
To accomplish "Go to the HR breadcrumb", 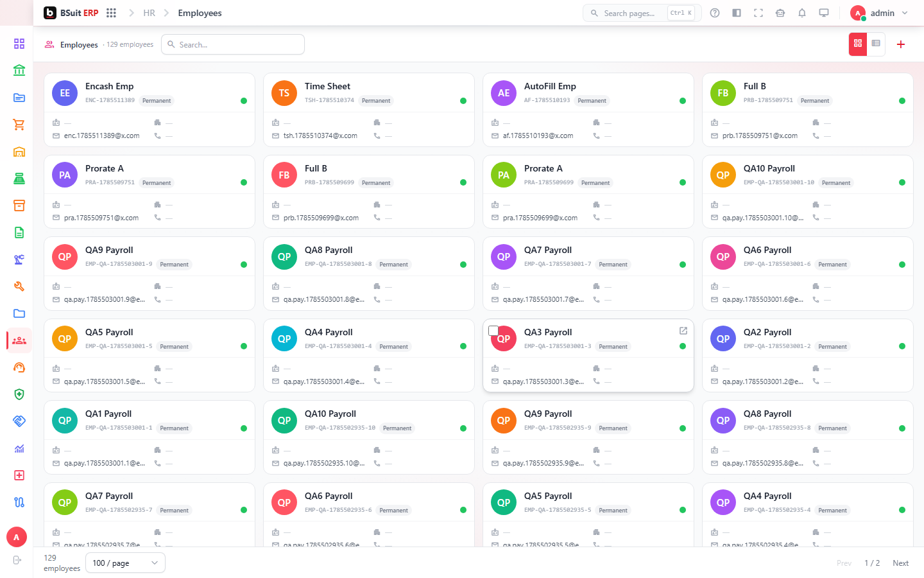I will [x=149, y=13].
